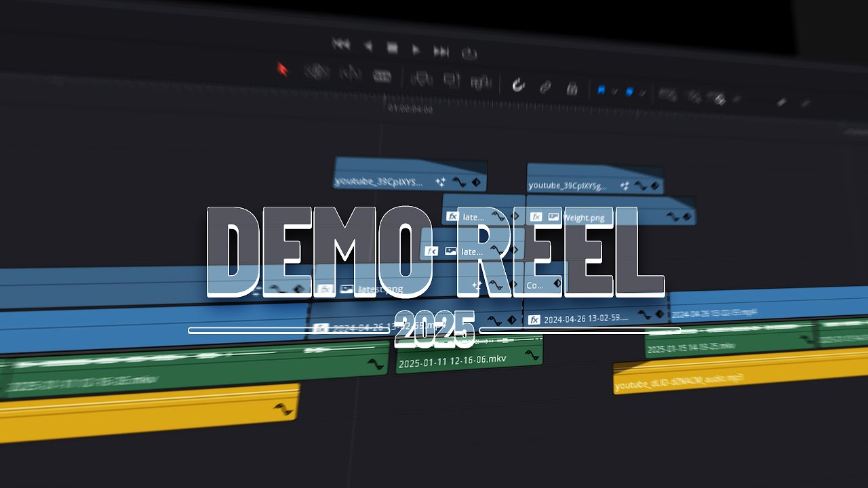Toggle the Snapping magnet icon

518,85
